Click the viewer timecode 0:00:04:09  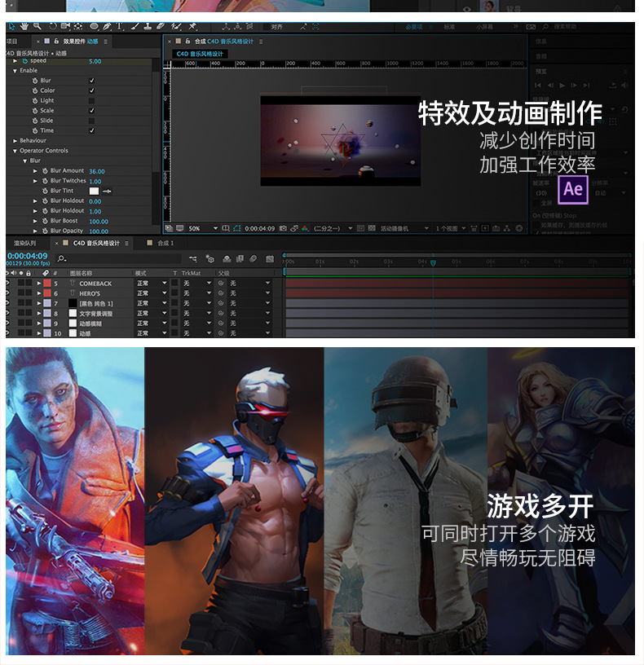(x=259, y=228)
